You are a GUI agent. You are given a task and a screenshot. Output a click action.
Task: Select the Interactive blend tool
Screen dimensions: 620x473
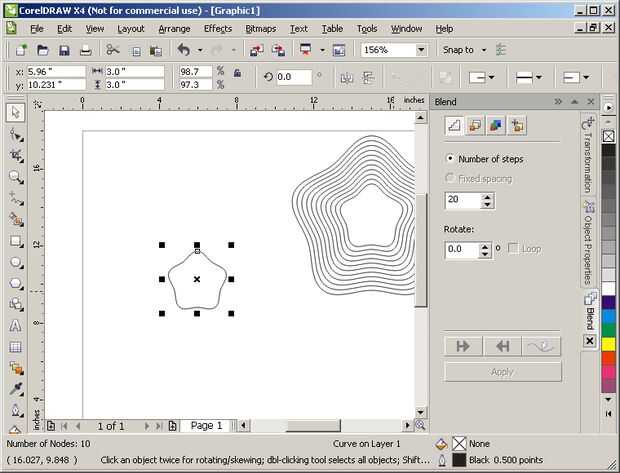click(16, 368)
